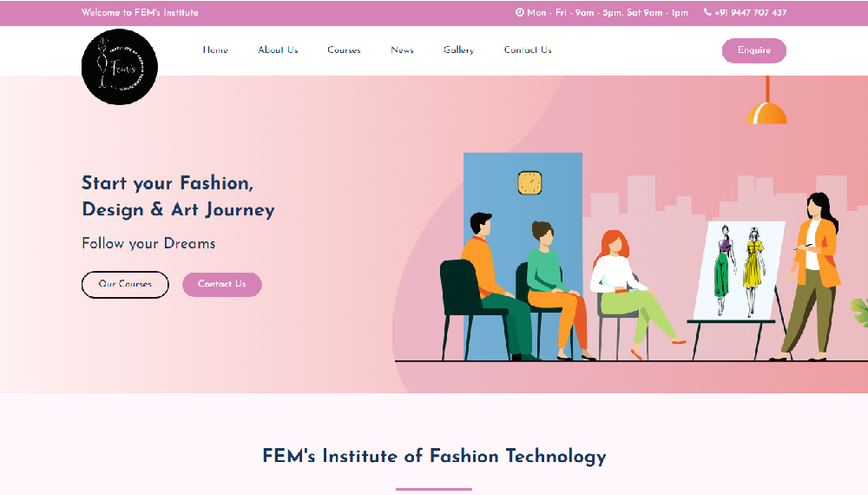Open the Gallery page
This screenshot has width=868, height=495.
tap(458, 49)
